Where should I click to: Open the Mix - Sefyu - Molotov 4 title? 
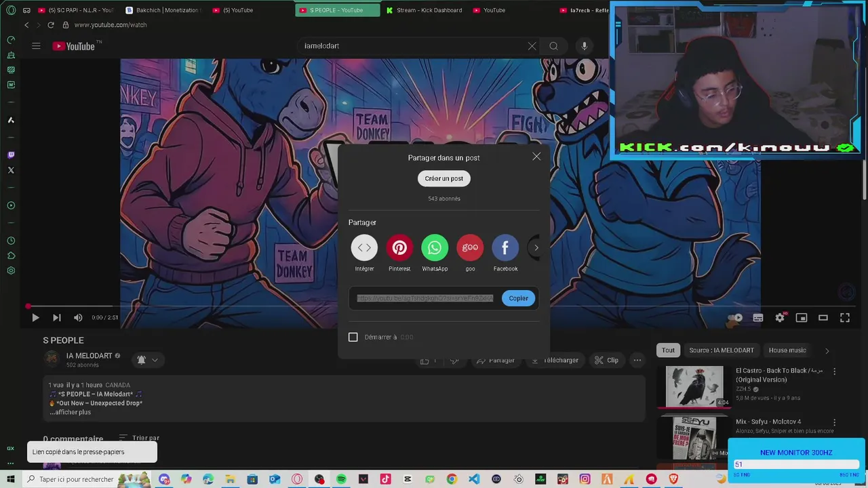(x=768, y=422)
